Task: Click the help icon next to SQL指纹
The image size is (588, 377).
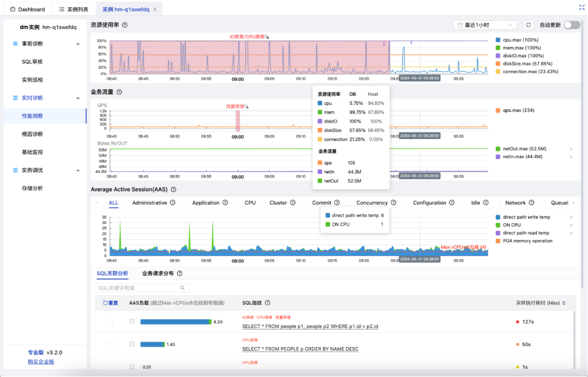Action: tap(267, 303)
